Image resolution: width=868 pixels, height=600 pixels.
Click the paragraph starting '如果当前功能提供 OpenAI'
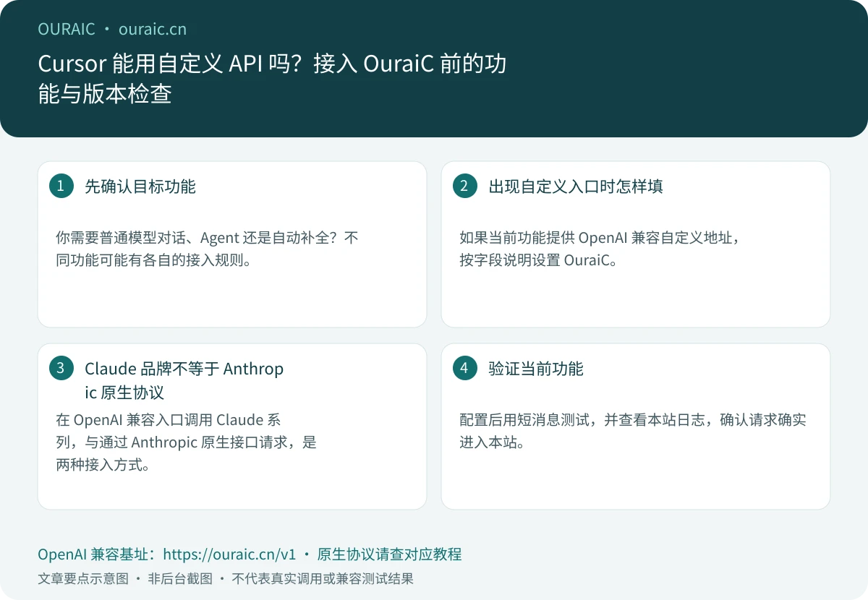[x=601, y=249]
